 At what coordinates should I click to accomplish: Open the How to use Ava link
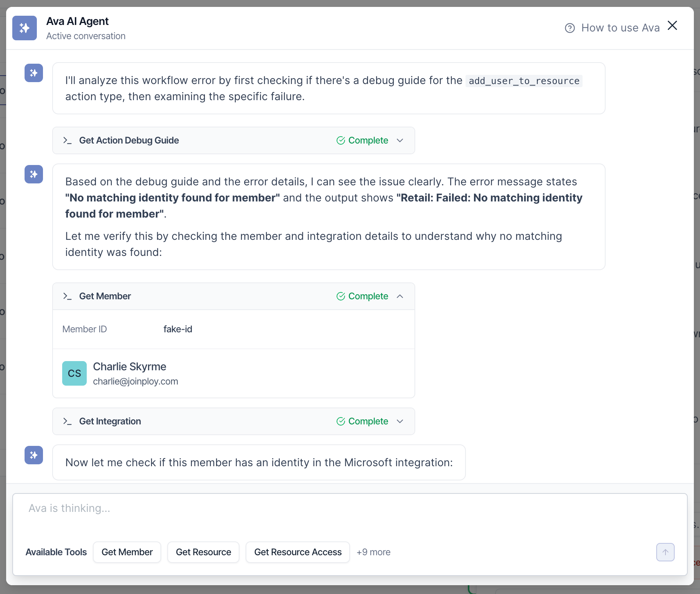[620, 28]
